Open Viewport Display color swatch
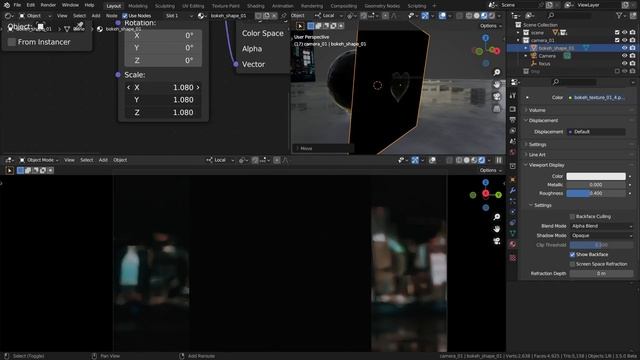This screenshot has width=640, height=360. click(596, 176)
